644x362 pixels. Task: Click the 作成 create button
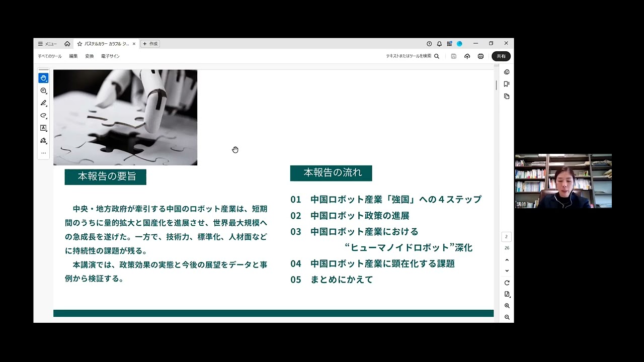[150, 44]
